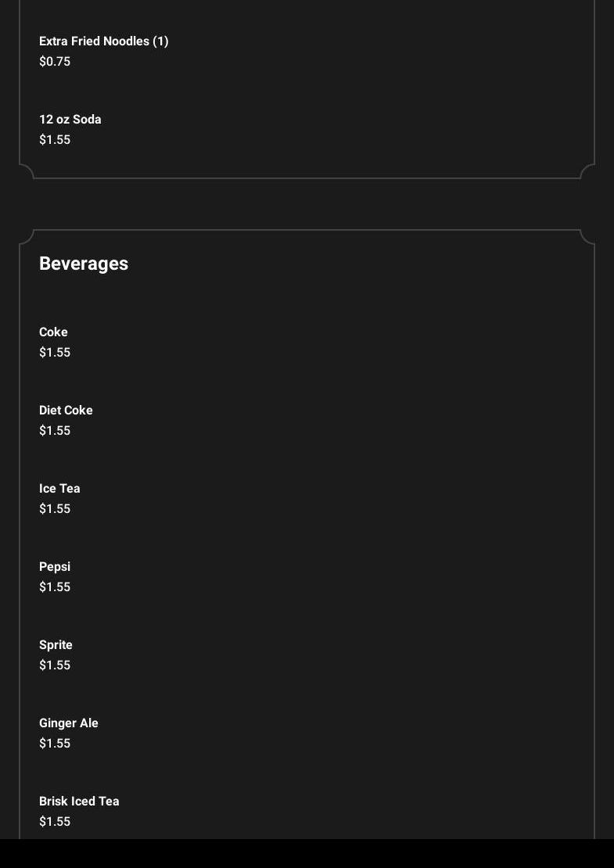Click the price under Brisk Iced Tea
This screenshot has height=868, width=614.
[55, 822]
